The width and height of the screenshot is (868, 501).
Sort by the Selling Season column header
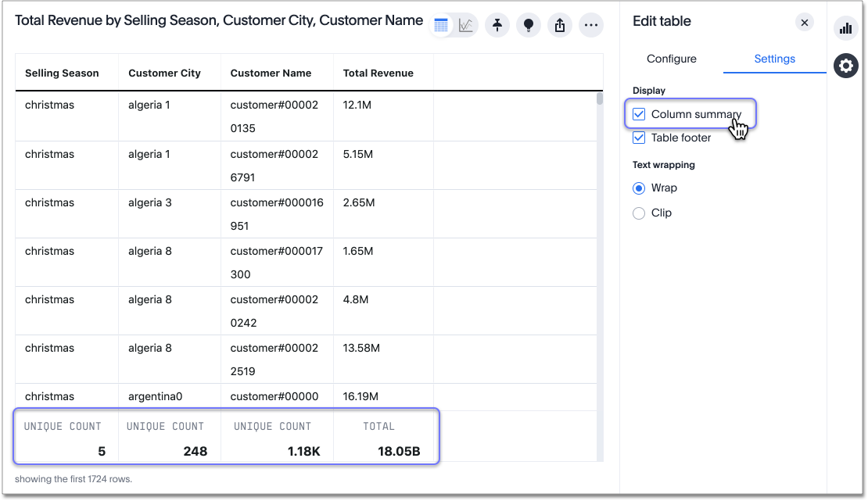63,73
